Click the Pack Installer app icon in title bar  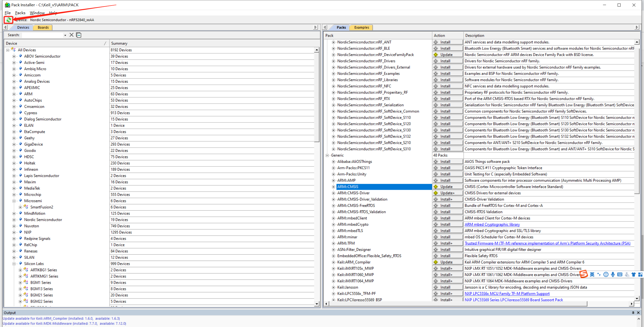pyautogui.click(x=7, y=5)
